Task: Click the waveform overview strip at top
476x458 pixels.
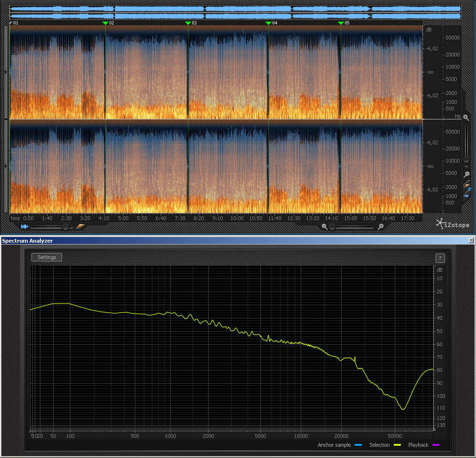Action: [235, 12]
